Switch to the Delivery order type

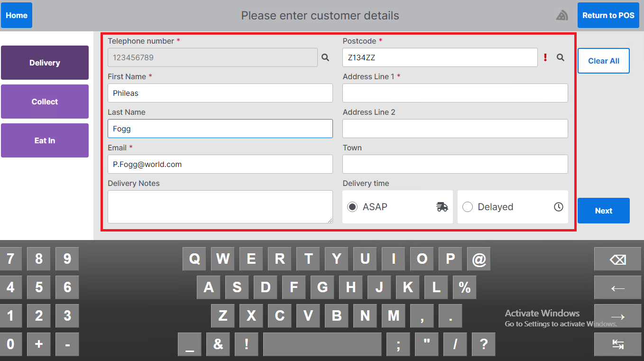pos(45,63)
